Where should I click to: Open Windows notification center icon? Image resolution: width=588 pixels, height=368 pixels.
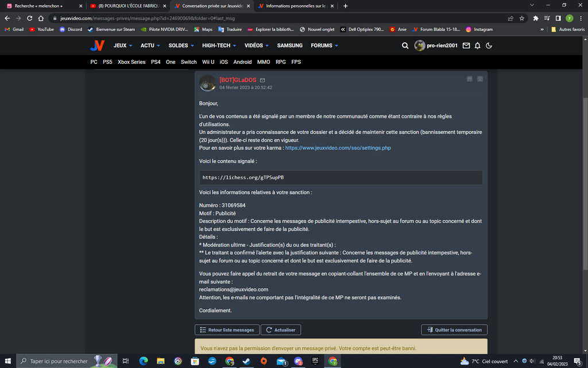tap(578, 361)
